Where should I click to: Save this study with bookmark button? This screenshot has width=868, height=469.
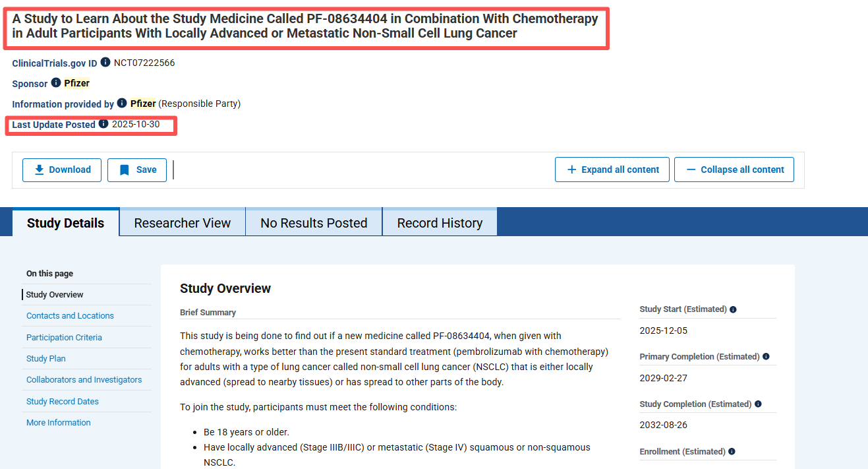[137, 170]
